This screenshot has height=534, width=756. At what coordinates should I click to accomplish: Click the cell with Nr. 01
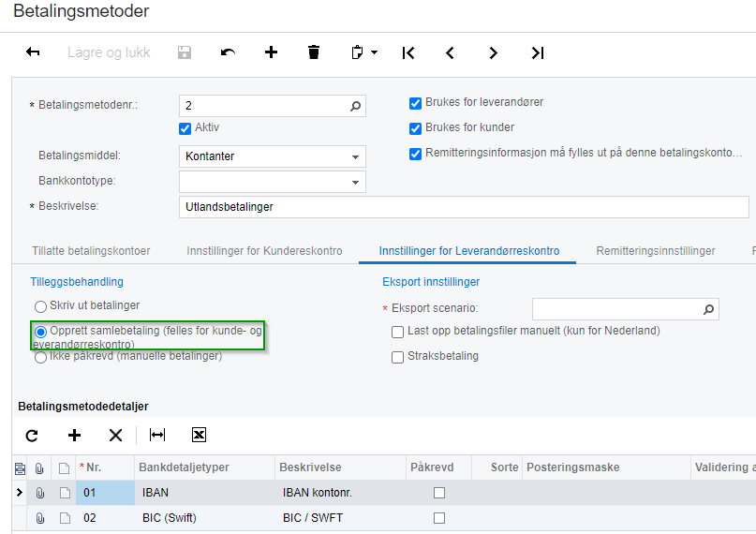(105, 493)
